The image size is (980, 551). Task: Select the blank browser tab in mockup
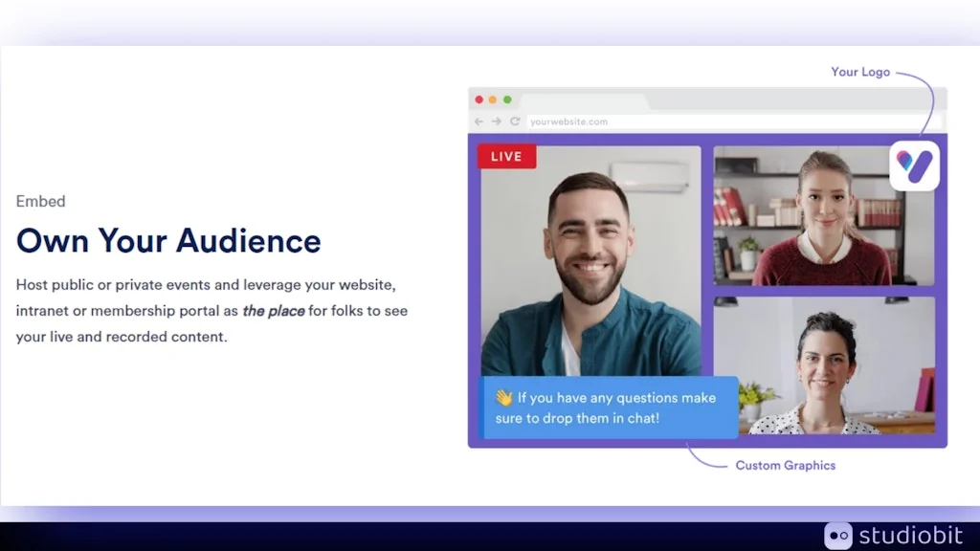tap(584, 100)
